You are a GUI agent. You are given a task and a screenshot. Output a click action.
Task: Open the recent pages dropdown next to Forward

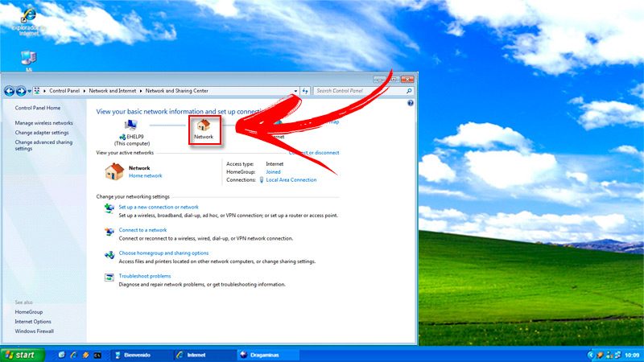coord(30,91)
